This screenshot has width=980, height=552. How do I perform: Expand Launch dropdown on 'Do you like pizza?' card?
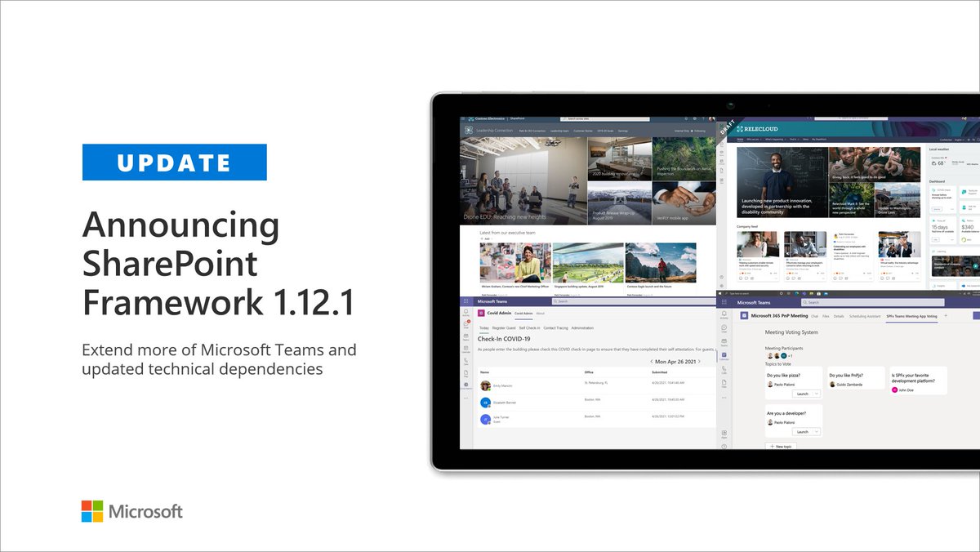click(x=817, y=394)
